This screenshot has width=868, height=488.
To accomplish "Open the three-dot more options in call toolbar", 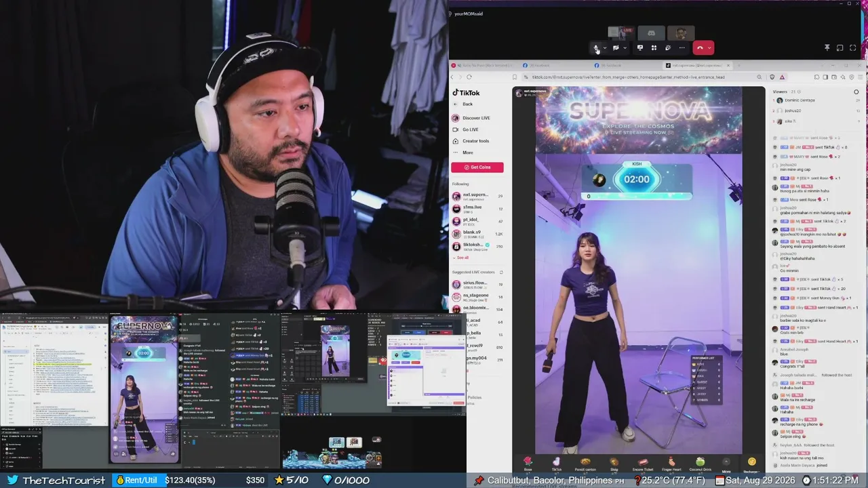I will 682,48.
